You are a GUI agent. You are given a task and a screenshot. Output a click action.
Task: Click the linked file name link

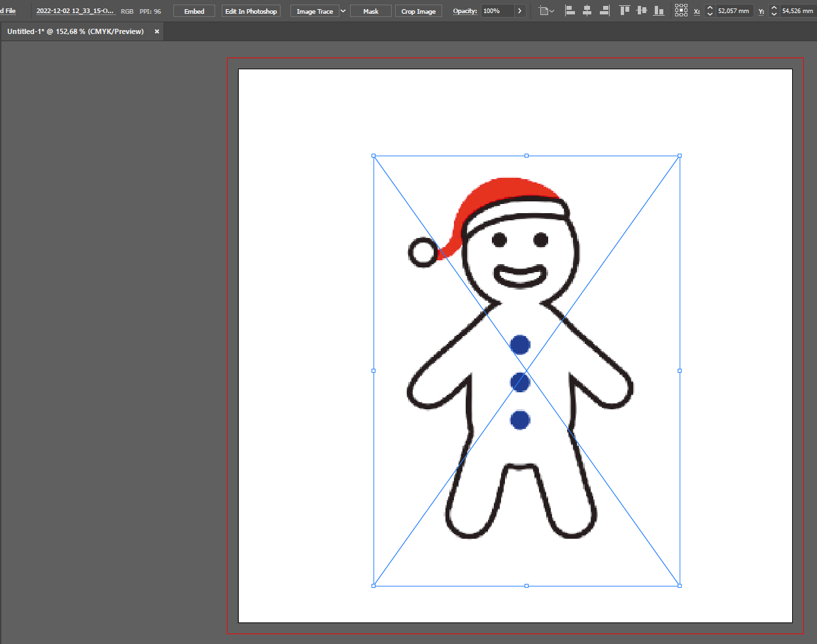[x=75, y=11]
